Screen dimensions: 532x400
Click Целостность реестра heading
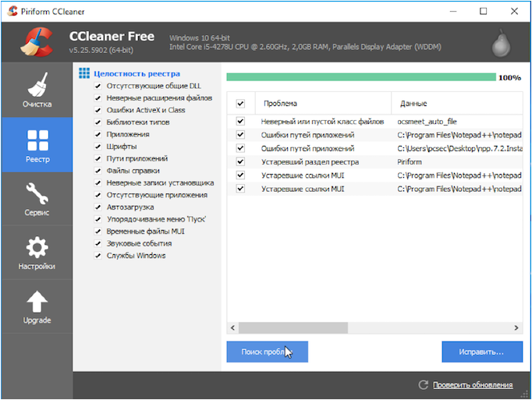pos(137,73)
